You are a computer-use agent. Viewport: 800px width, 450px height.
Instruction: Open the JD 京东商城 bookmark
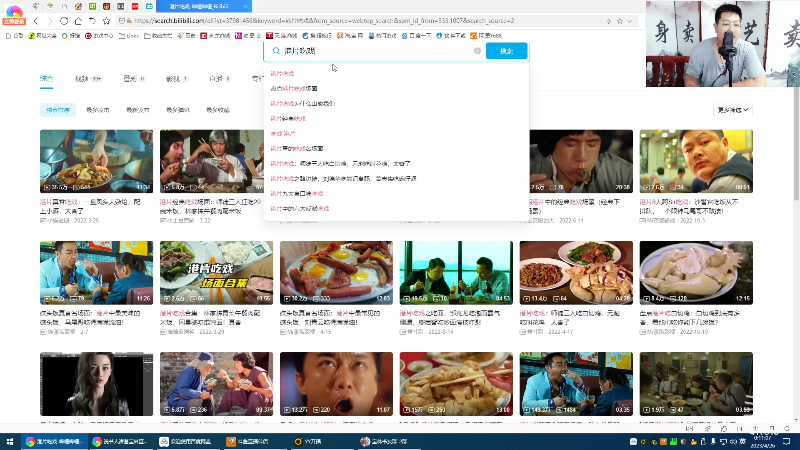click(215, 36)
